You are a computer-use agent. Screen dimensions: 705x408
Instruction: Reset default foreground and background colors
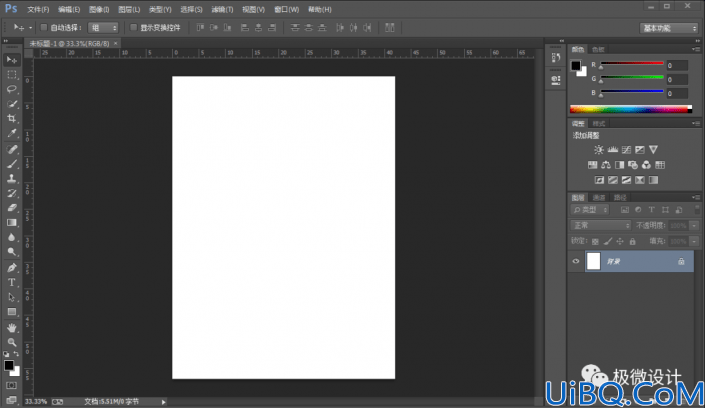click(6, 354)
